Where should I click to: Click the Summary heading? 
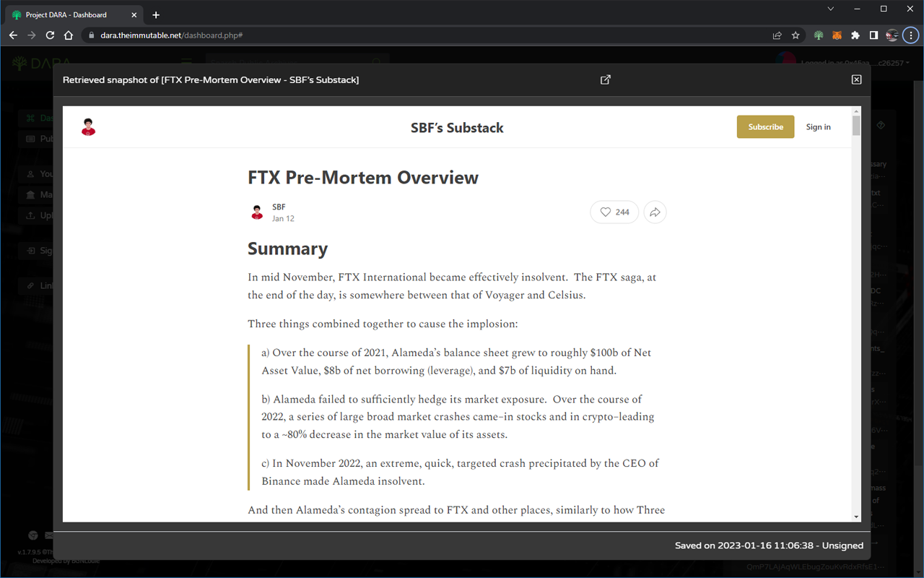287,249
